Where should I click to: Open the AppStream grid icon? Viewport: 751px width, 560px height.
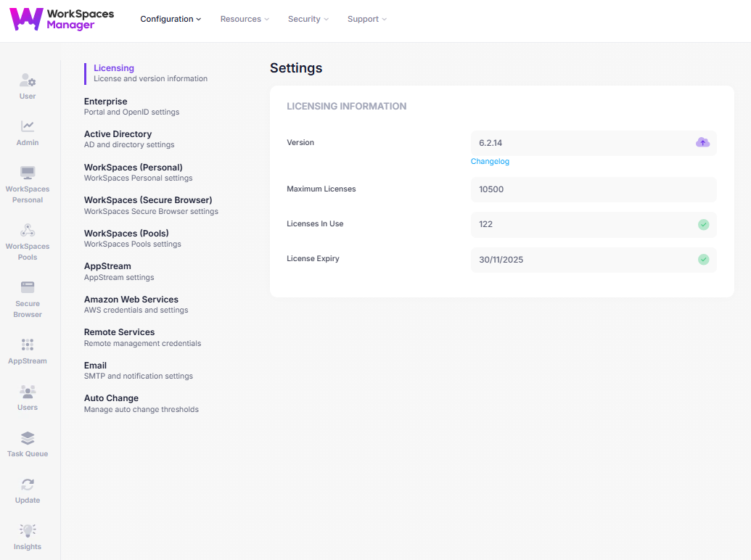[x=28, y=345]
